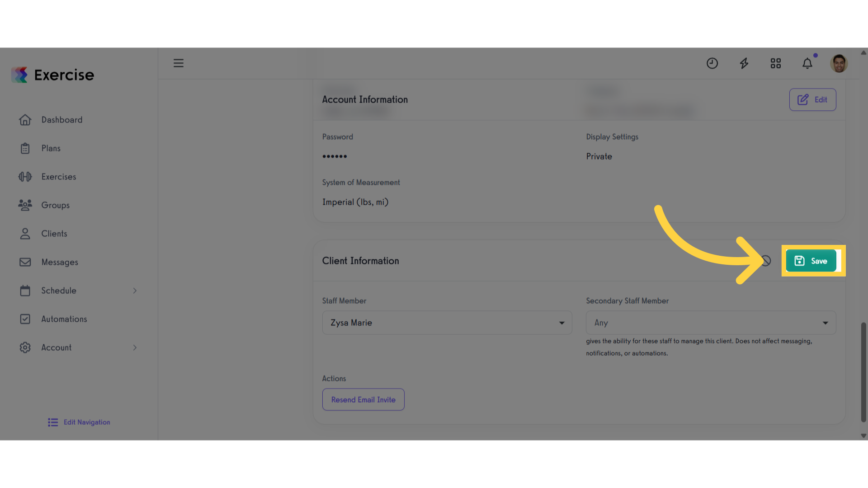The image size is (868, 488).
Task: Click Resend Email Invite button
Action: click(363, 399)
